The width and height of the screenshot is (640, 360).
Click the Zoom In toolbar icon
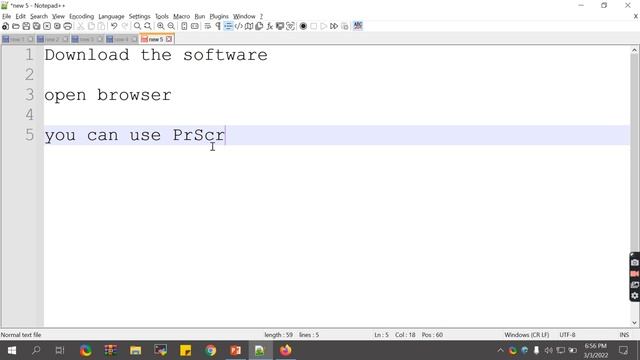[161, 26]
